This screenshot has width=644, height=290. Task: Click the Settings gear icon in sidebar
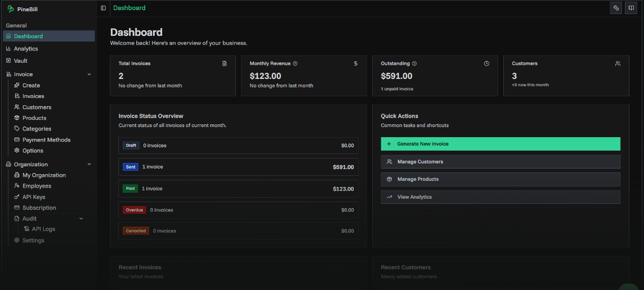[17, 240]
